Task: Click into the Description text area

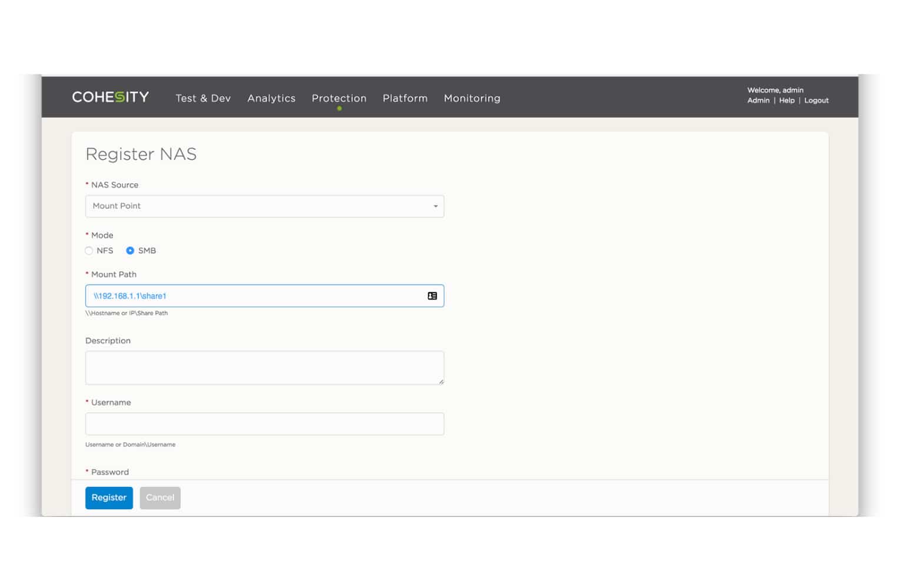Action: (x=264, y=367)
